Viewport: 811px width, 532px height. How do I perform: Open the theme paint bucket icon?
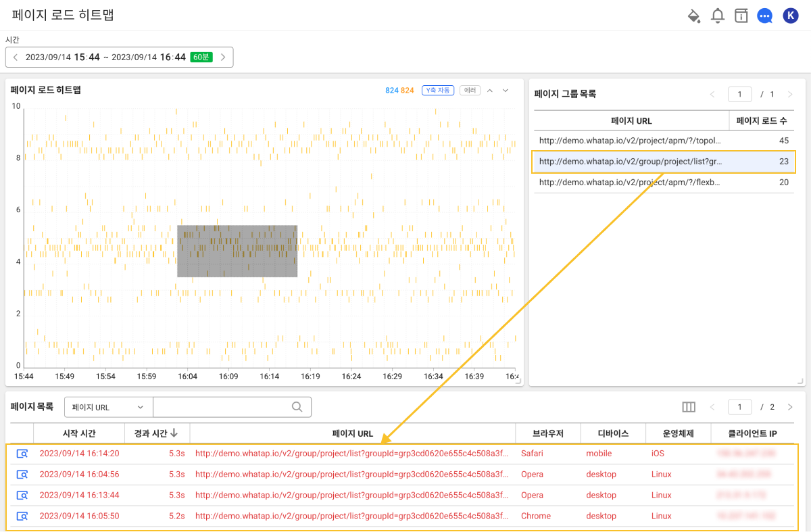point(694,16)
